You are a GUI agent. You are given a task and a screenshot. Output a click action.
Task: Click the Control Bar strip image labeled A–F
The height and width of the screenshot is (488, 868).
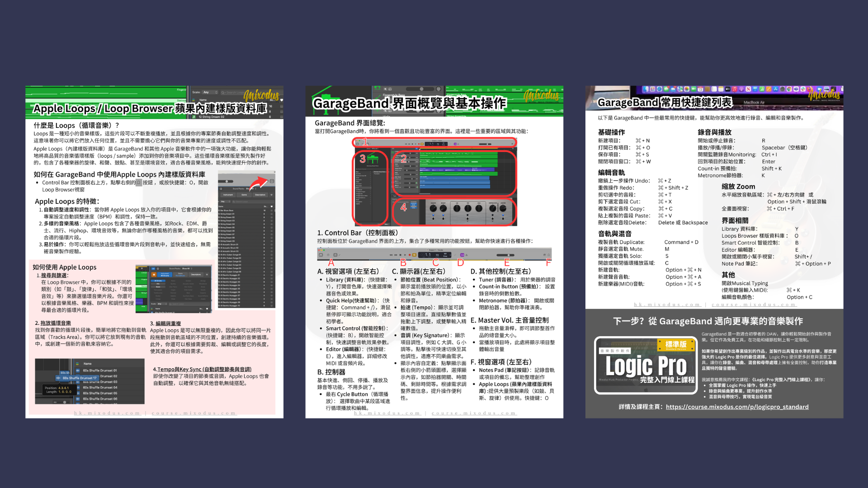click(434, 253)
